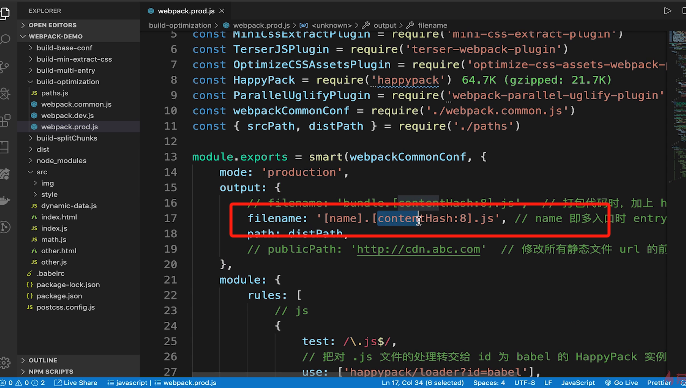Click the output breadcrumb segment
The width and height of the screenshot is (686, 388).
[379, 25]
